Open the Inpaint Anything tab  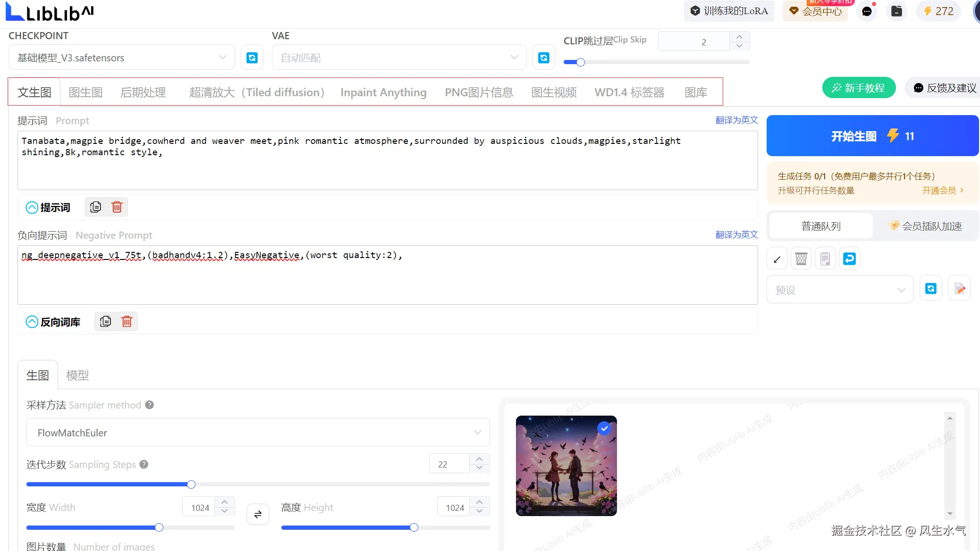(x=383, y=92)
